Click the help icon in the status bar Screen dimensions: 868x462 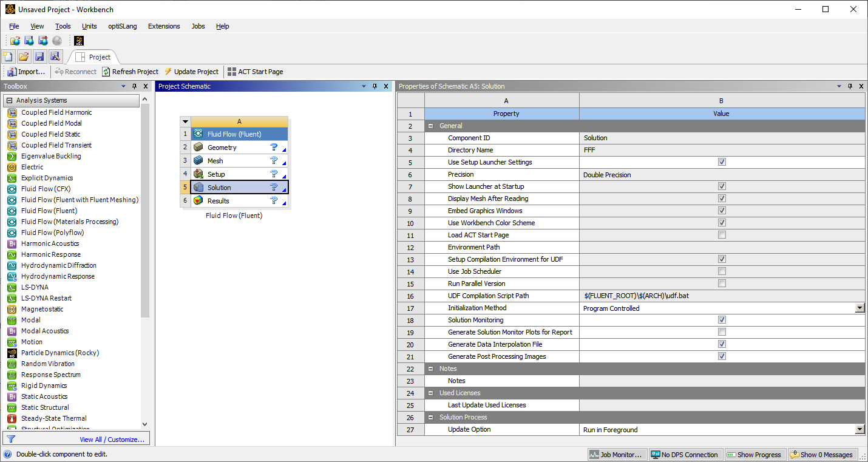(x=7, y=454)
